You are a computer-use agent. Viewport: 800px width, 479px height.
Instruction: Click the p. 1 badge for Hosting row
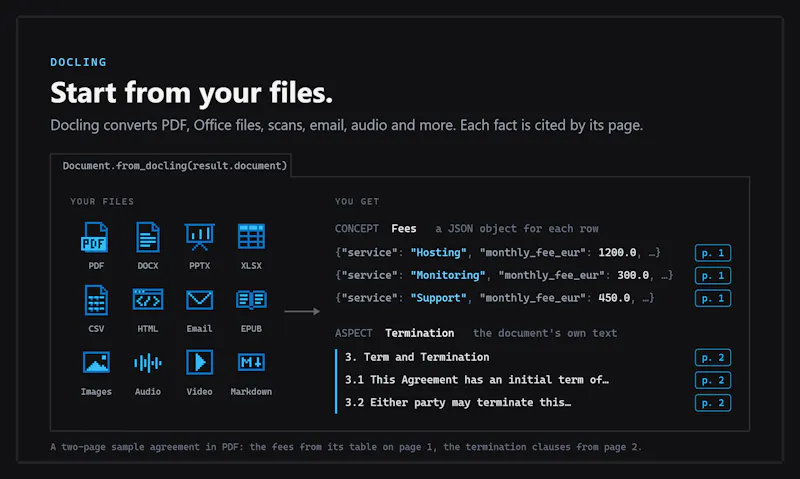[x=713, y=253]
